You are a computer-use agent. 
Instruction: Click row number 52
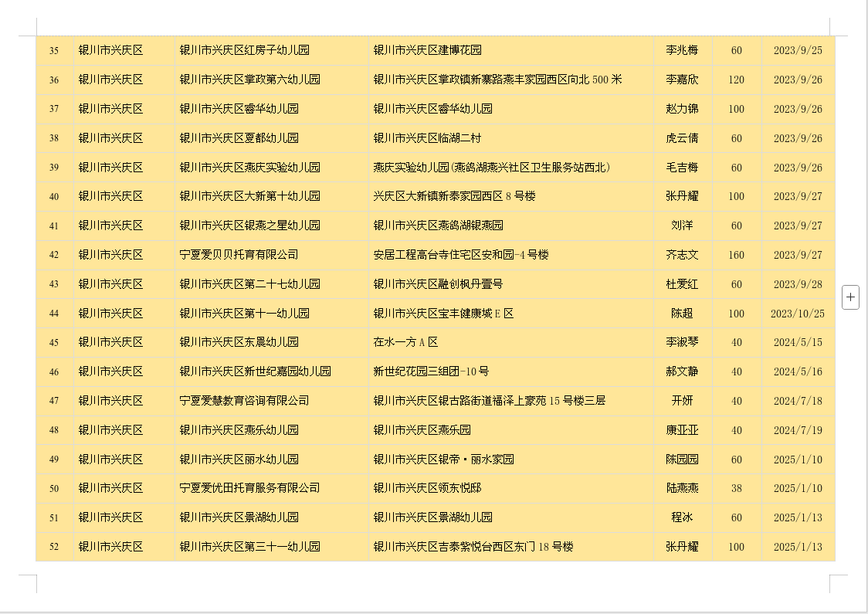pos(54,548)
